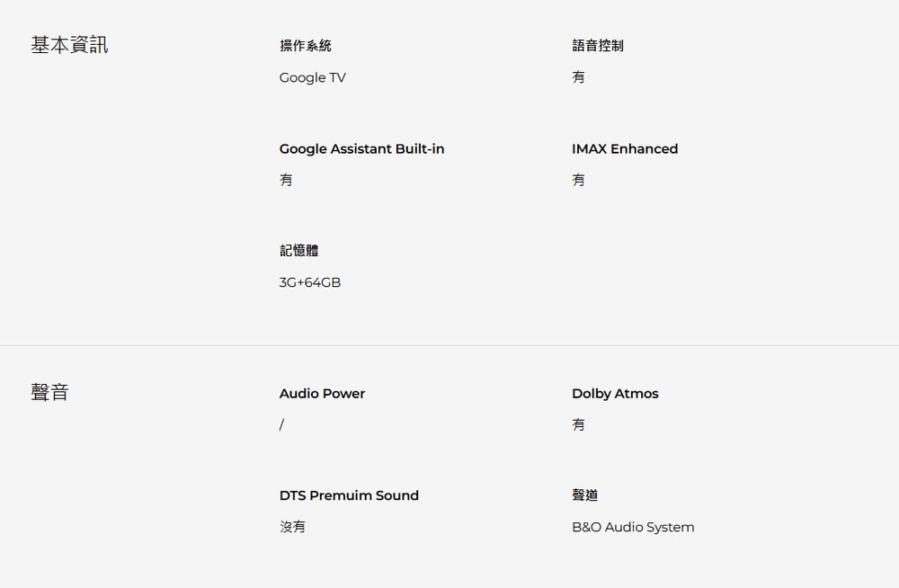Screen dimensions: 899x588
Task: Click the B&O Audio System value
Action: 633,528
